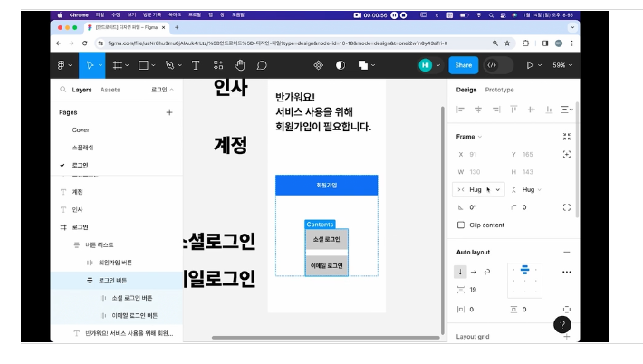
Task: Select the Rectangle shape tool
Action: click(x=143, y=65)
